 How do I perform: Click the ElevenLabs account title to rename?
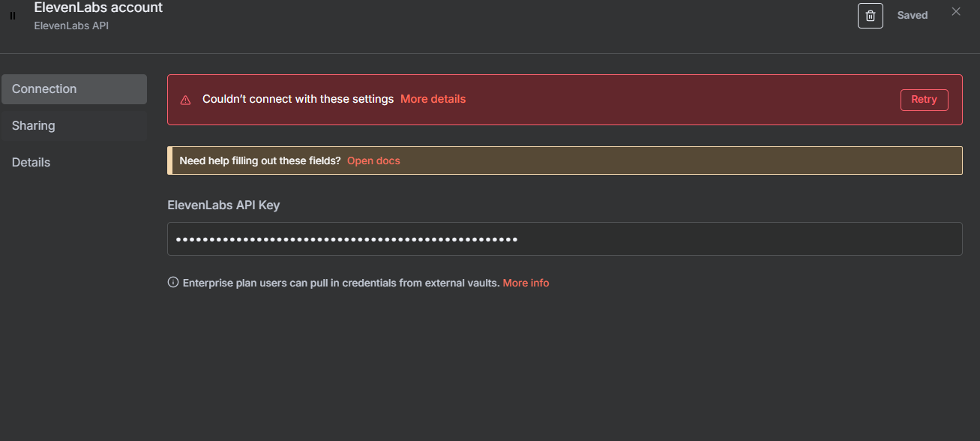coord(98,7)
